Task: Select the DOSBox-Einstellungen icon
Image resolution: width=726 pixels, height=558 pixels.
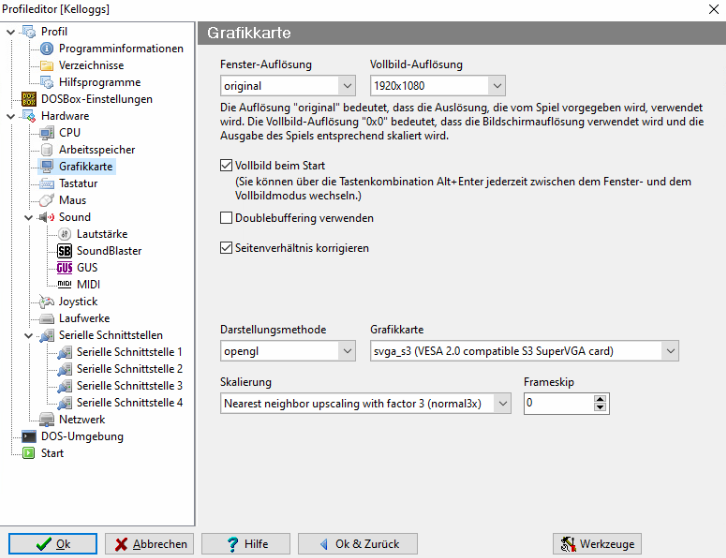Action: [29, 99]
